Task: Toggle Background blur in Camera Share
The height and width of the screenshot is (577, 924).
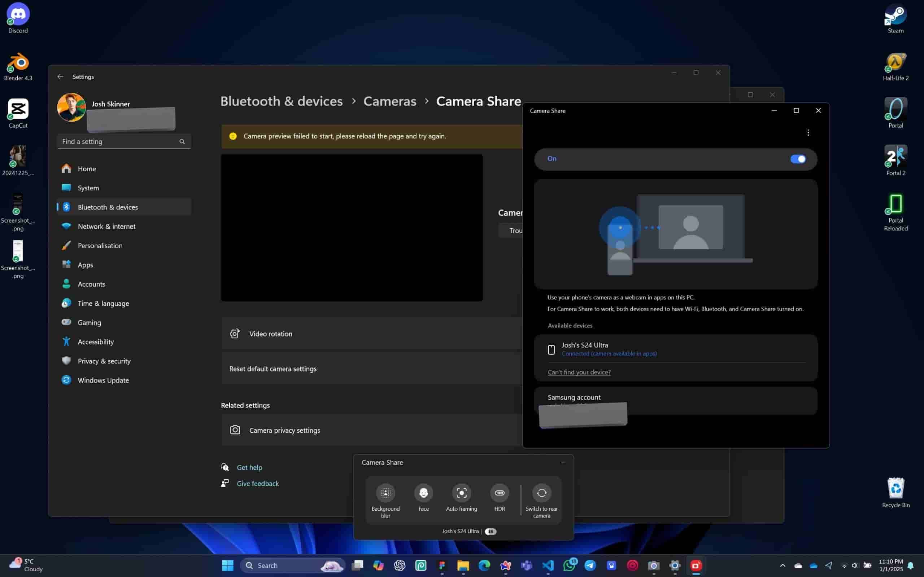Action: 385,493
